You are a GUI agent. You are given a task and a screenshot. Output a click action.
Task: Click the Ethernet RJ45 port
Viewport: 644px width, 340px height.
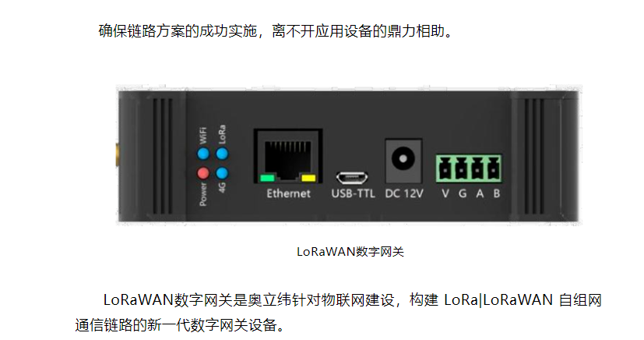(x=288, y=157)
